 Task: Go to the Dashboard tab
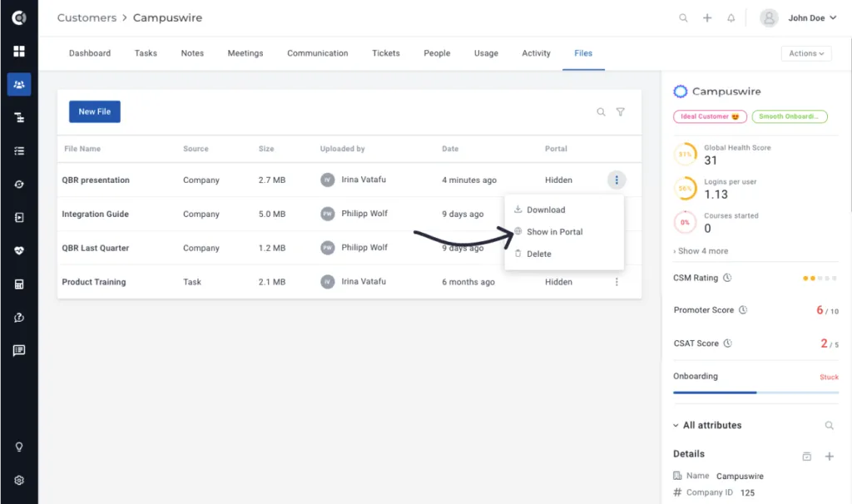tap(90, 53)
